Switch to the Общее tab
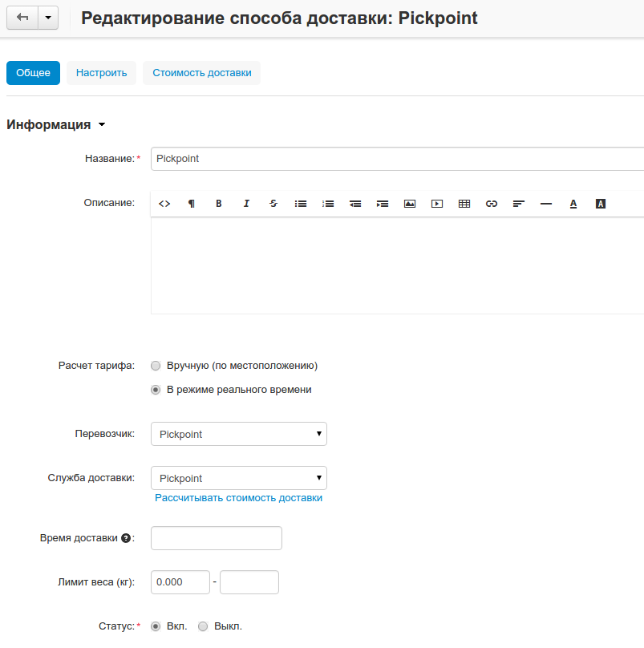 (x=33, y=73)
